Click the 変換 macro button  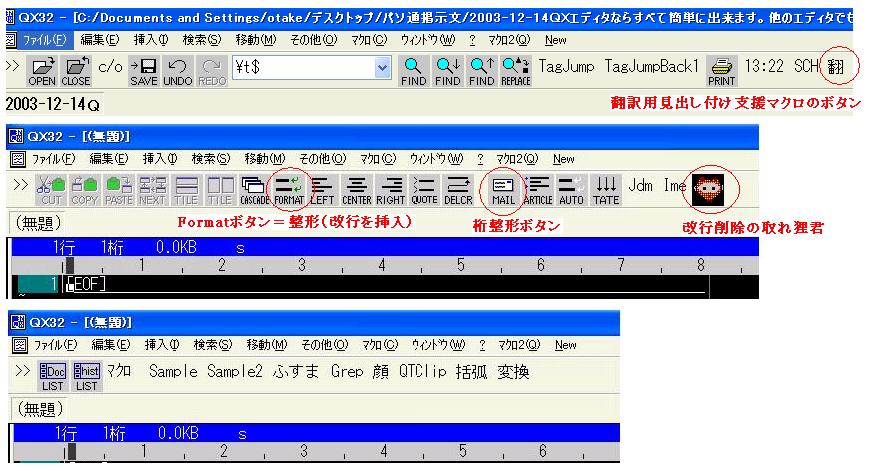coord(513,371)
